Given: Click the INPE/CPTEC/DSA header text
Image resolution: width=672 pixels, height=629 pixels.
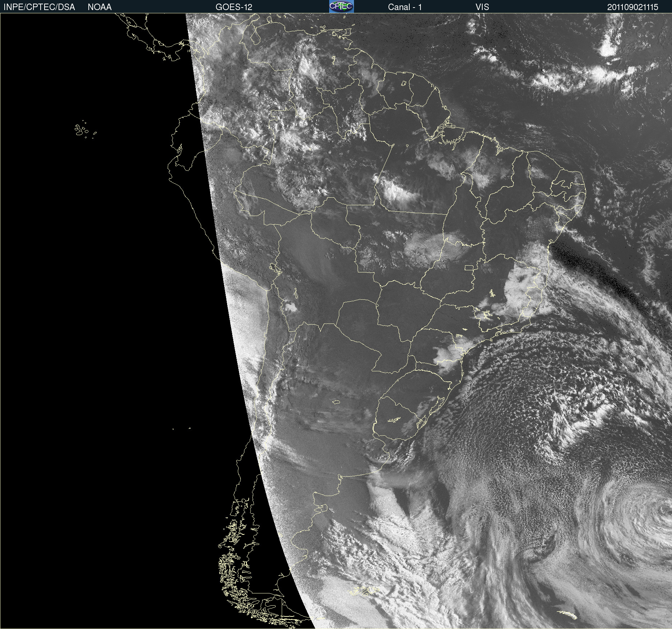Looking at the screenshot, I should click(x=39, y=7).
